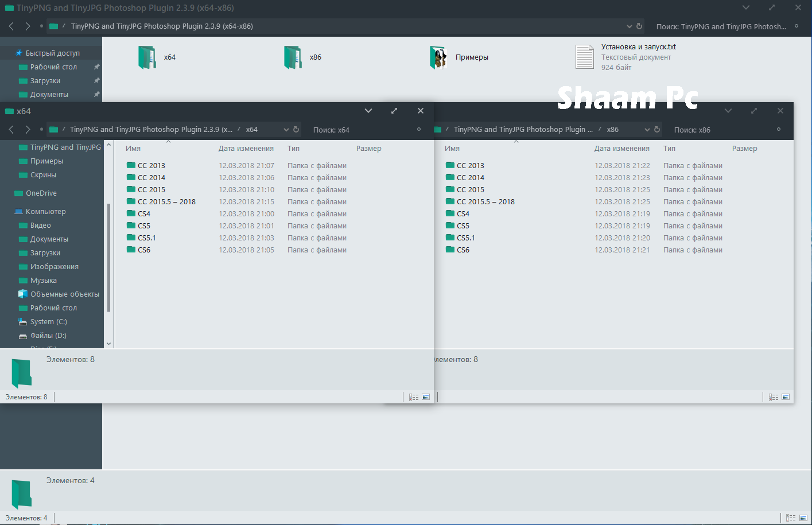Click Back arrow in main window
This screenshot has width=812, height=525.
click(11, 26)
